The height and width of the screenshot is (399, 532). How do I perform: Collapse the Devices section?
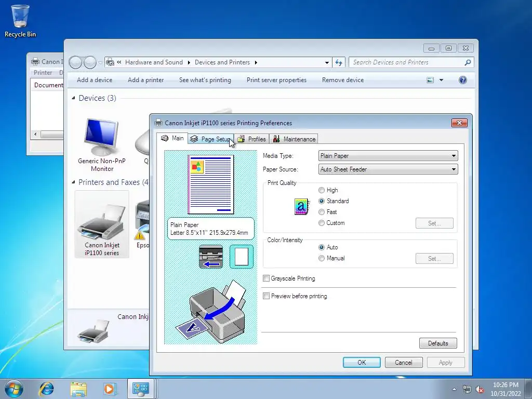pos(73,98)
